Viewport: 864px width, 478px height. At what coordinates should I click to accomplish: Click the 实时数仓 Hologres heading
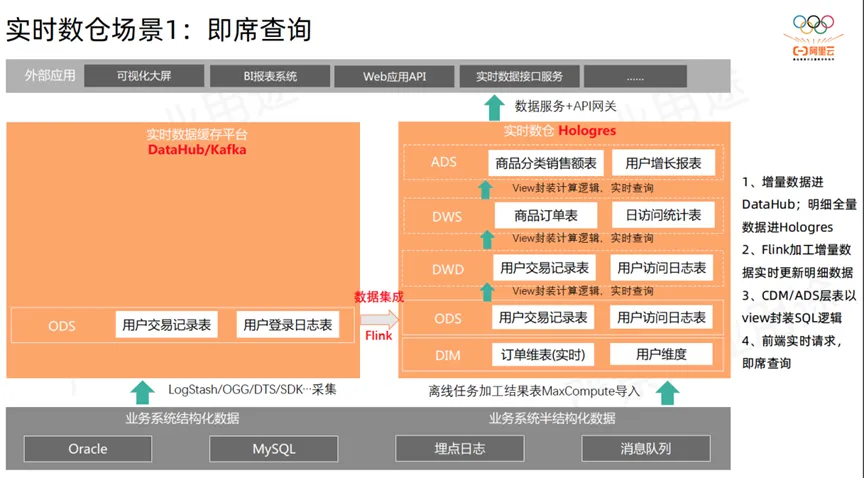pos(560,131)
